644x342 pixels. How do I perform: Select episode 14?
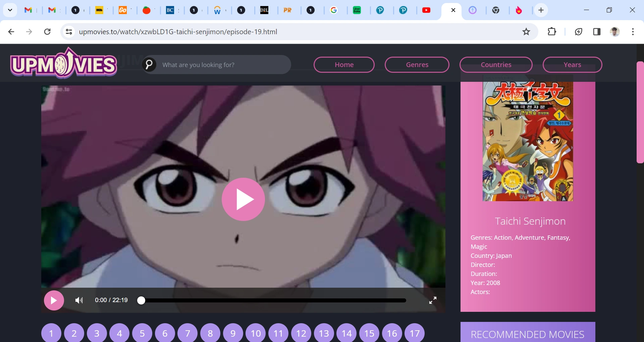[x=346, y=333]
